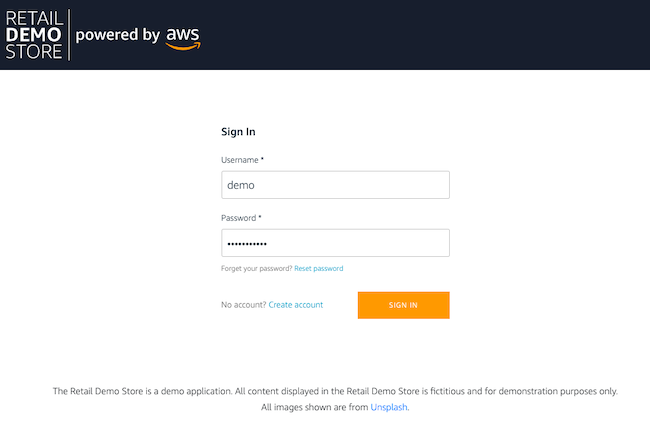
Task: Click the required asterisk beside Password
Action: [261, 218]
